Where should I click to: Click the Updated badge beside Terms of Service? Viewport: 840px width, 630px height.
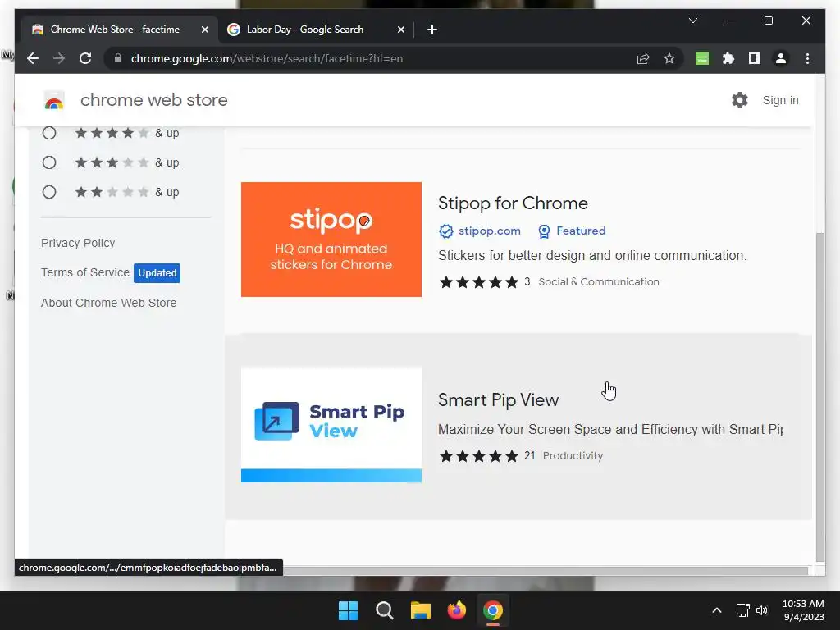coord(157,272)
